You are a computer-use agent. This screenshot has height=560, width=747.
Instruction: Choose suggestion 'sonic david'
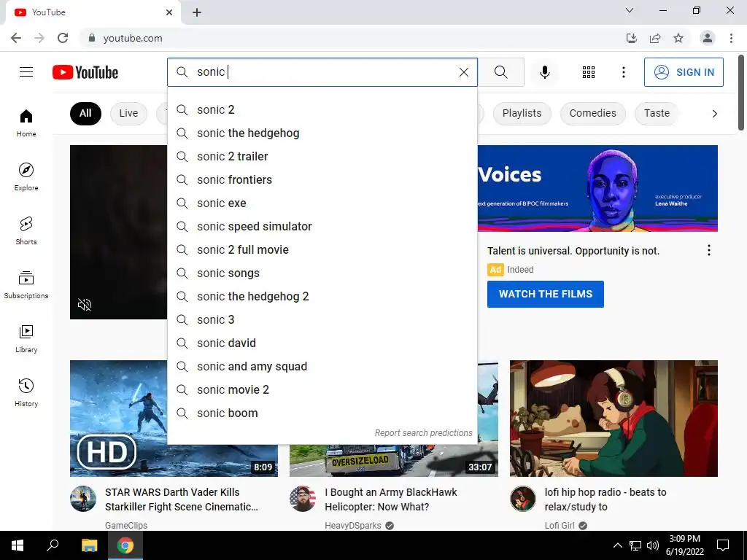pos(322,343)
